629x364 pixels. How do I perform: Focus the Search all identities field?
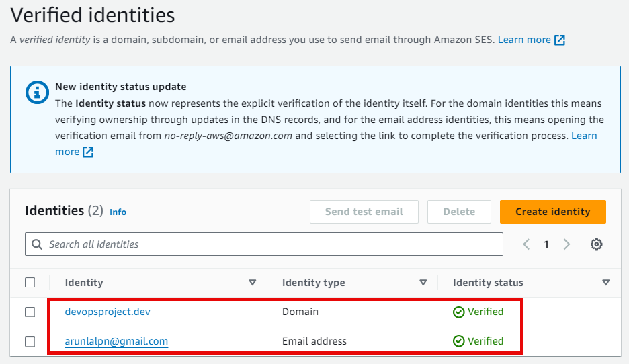tap(264, 244)
